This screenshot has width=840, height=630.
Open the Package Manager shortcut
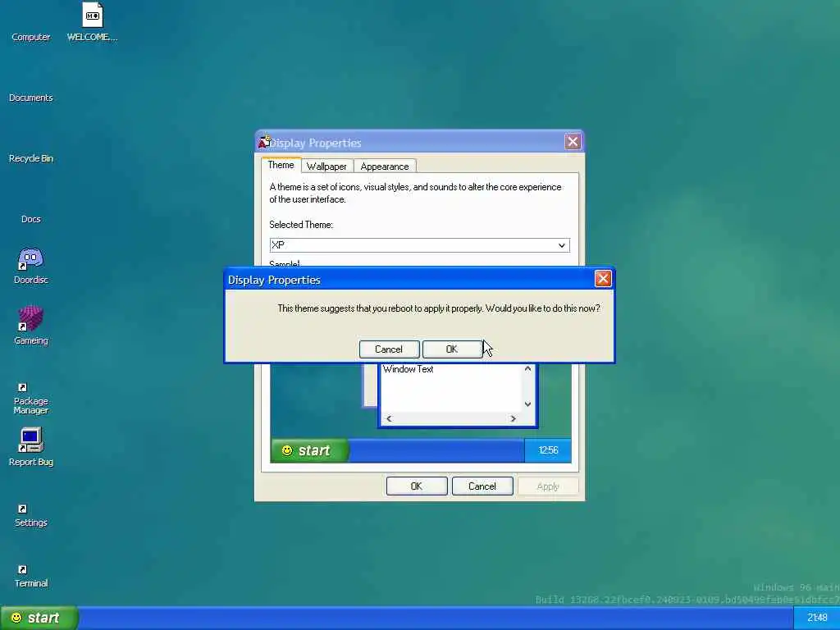click(x=30, y=399)
